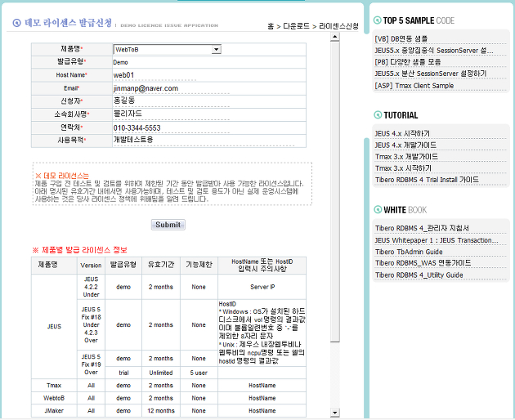Go to 홈 in breadcrumb

(x=271, y=26)
